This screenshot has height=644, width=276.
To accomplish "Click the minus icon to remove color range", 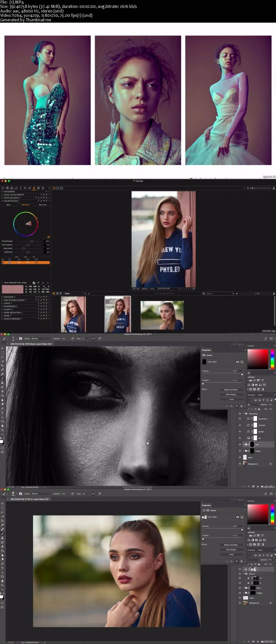I will click(48, 283).
